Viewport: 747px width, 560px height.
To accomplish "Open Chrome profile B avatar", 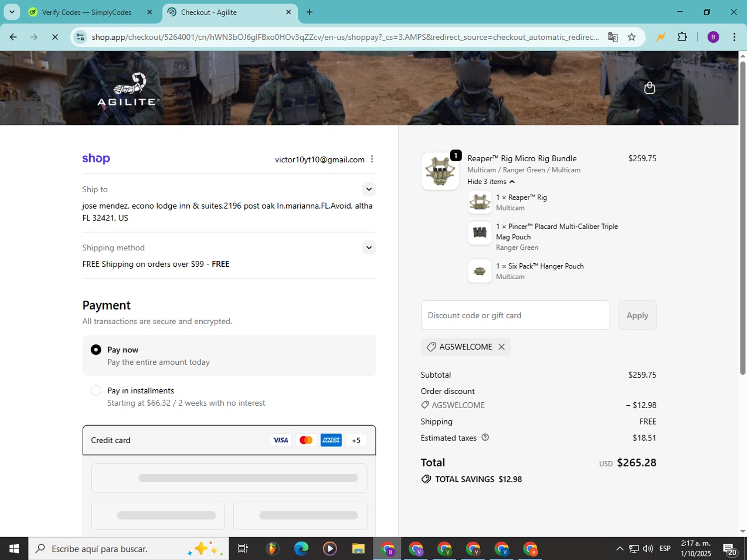I will (x=713, y=37).
